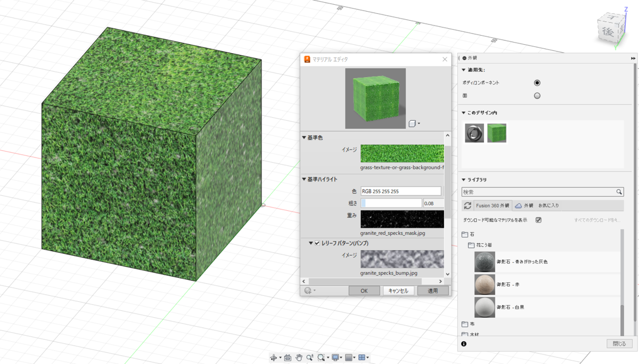The height and width of the screenshot is (364, 639).
Task: Disable the relief pattern bump checkbox
Action: 317,243
